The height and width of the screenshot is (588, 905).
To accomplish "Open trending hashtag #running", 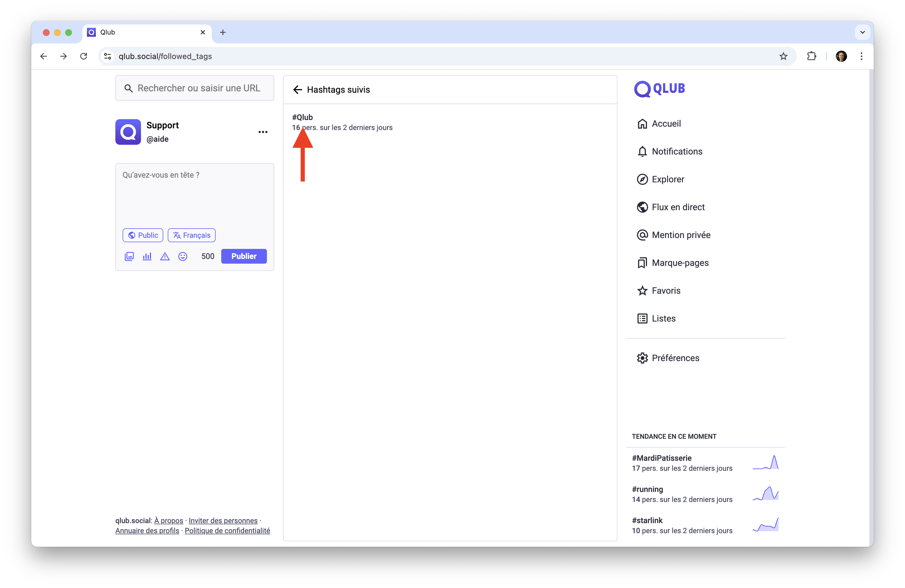I will [647, 489].
